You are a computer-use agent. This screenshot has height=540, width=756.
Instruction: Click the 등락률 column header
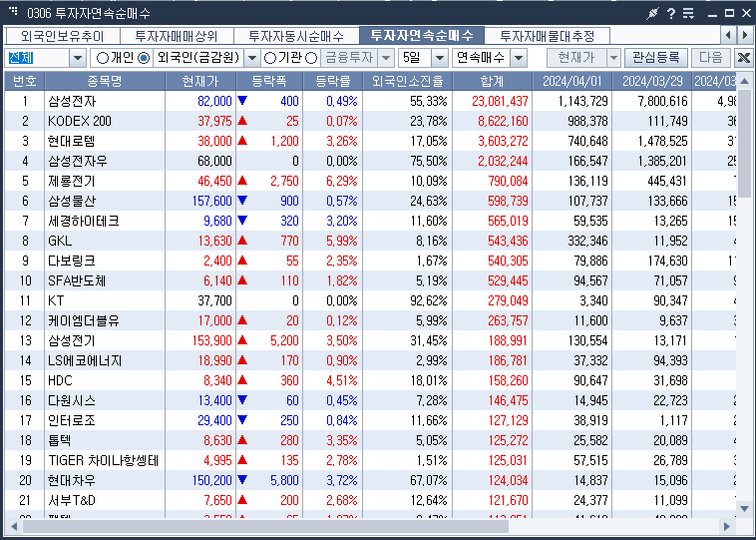(x=333, y=81)
